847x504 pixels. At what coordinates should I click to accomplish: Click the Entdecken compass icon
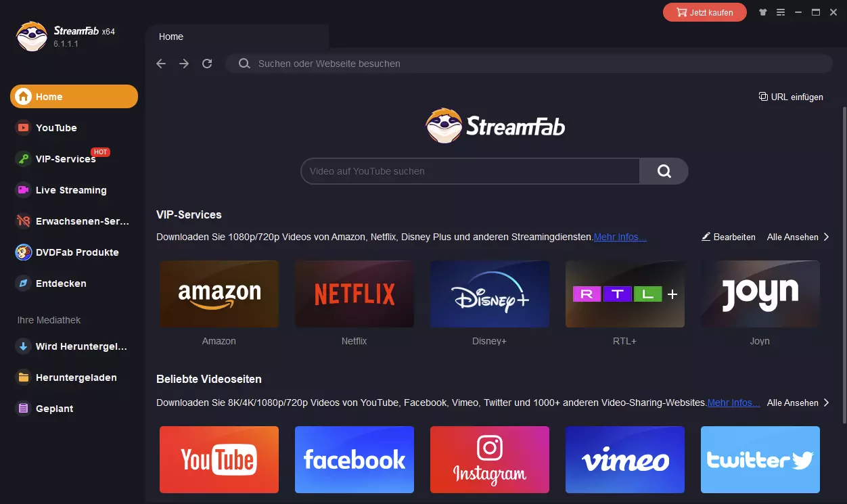(x=24, y=283)
